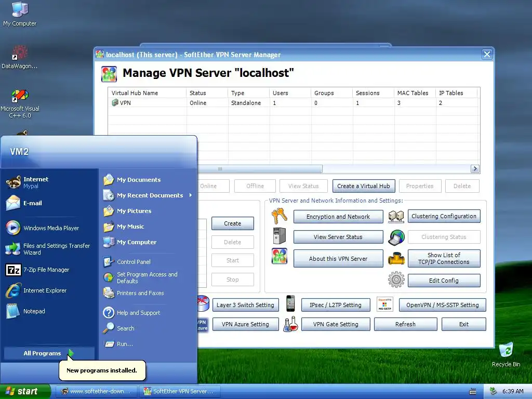
Task: Open the Recycle Bin on desktop
Action: coord(506,354)
